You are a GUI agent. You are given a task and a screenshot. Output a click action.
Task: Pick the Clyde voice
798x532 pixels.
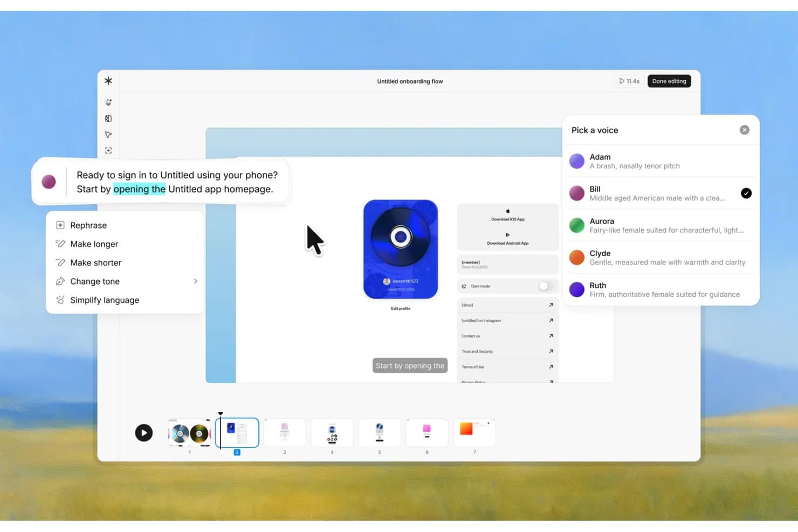click(661, 258)
